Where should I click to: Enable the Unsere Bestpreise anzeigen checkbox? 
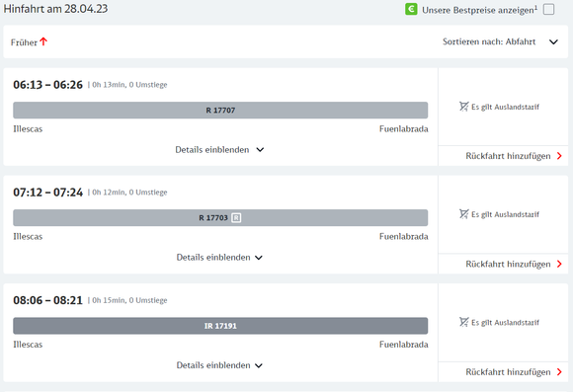point(548,9)
